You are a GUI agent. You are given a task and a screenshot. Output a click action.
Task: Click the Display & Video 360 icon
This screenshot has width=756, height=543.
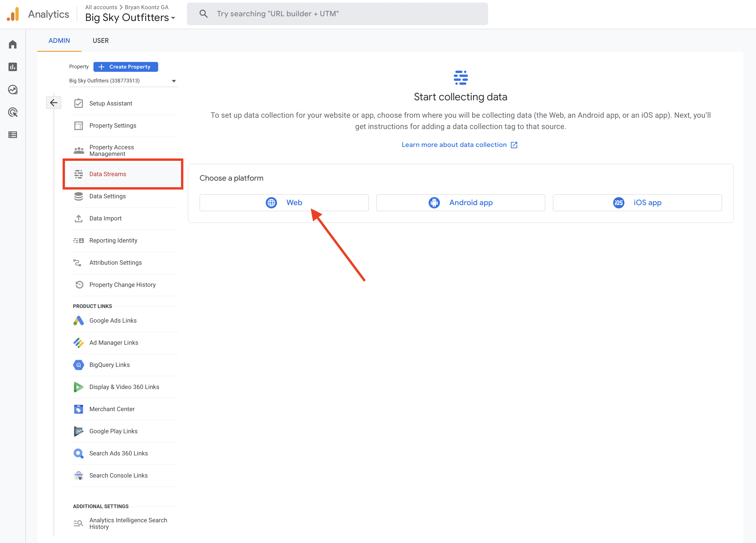78,387
